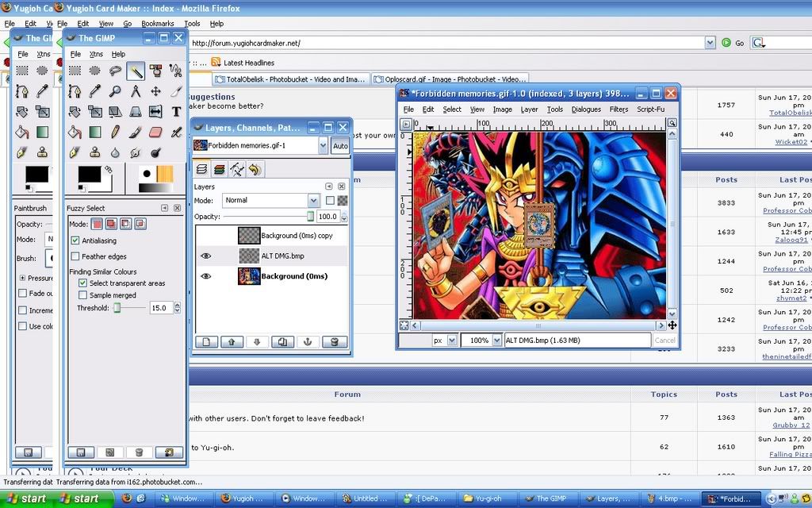Expand the Firefox address bar history dropdown
Image resolution: width=812 pixels, height=508 pixels.
pos(710,43)
